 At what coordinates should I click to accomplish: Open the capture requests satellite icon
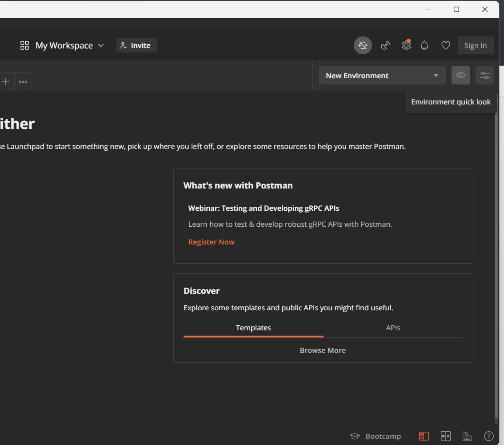[385, 45]
